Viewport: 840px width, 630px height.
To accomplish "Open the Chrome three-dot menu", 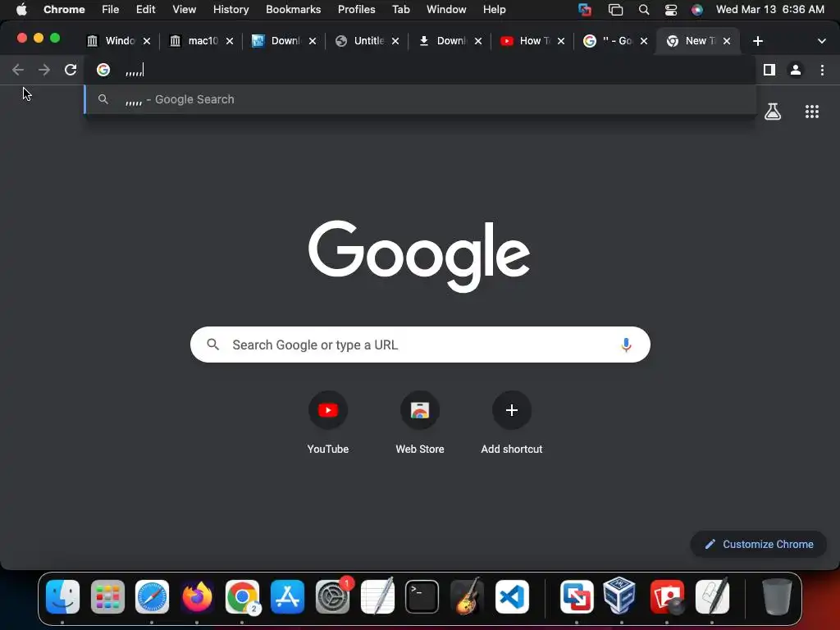I will (822, 70).
